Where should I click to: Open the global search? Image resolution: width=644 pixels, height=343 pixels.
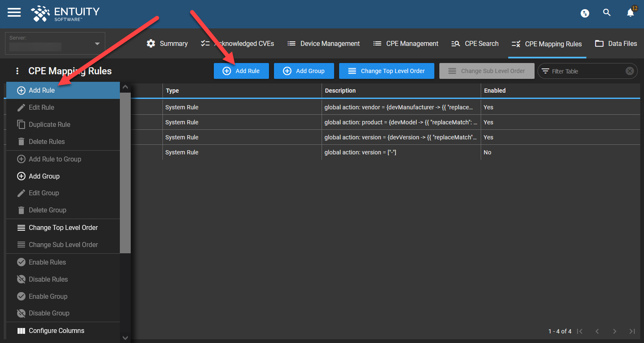coord(607,13)
